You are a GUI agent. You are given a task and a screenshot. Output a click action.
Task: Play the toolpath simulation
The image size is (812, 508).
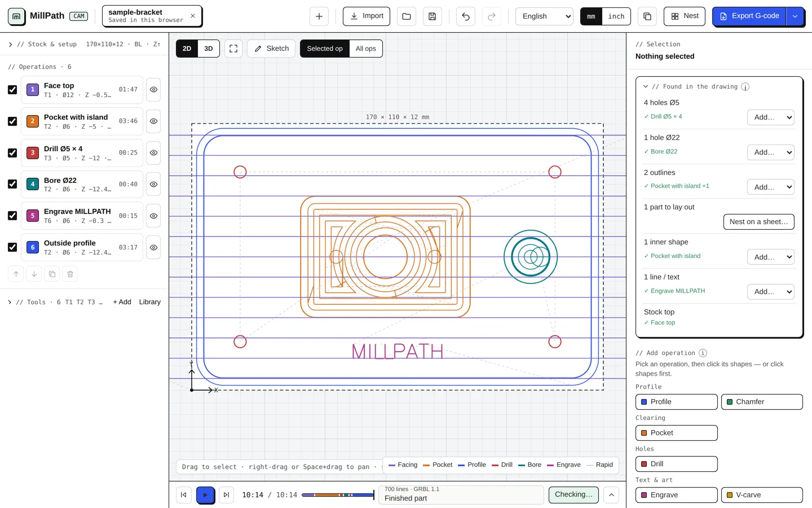[205, 495]
